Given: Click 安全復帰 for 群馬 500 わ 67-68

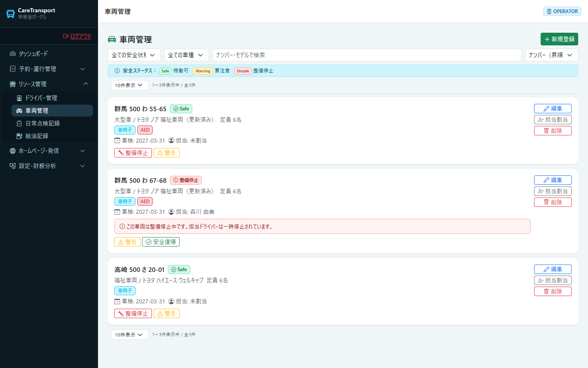Looking at the screenshot, I should coord(161,242).
